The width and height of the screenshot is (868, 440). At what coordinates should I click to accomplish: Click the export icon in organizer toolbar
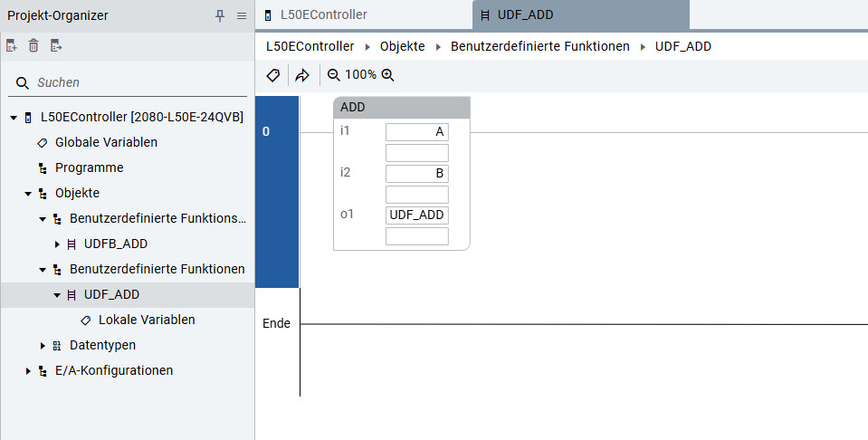click(x=56, y=45)
